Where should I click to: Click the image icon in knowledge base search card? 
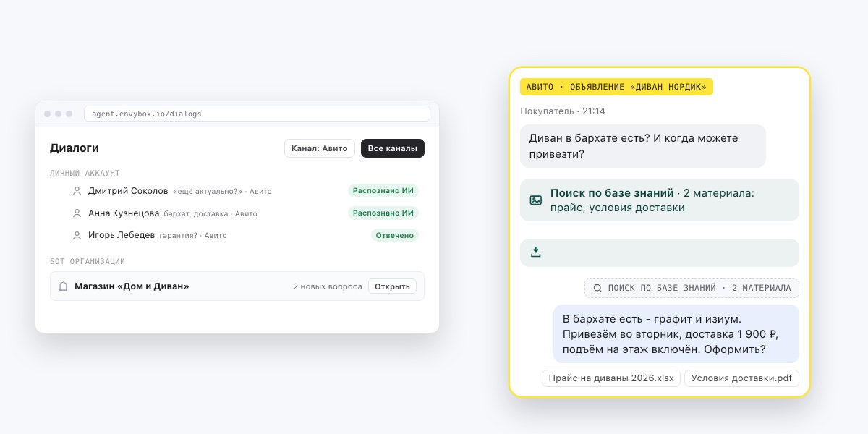[536, 200]
